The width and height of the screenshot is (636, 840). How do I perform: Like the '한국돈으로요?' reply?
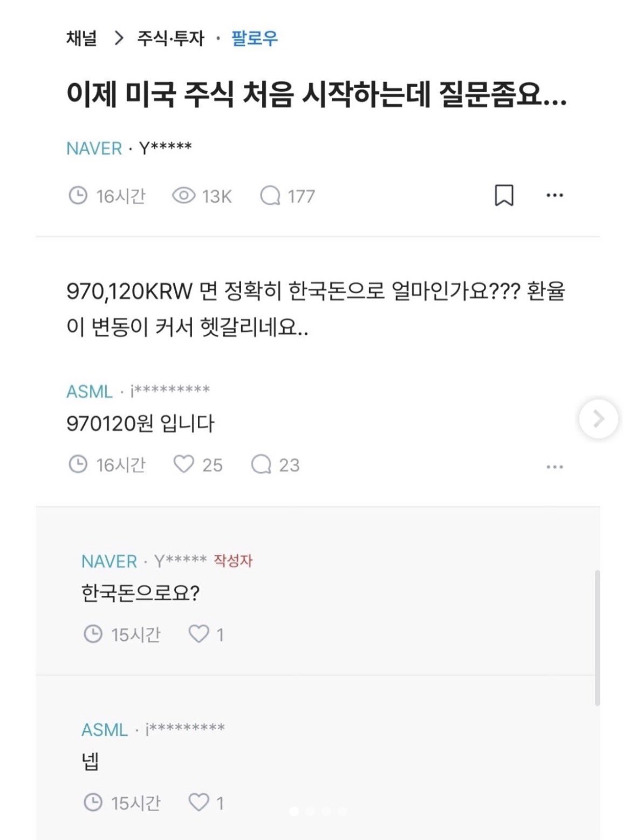point(199,634)
